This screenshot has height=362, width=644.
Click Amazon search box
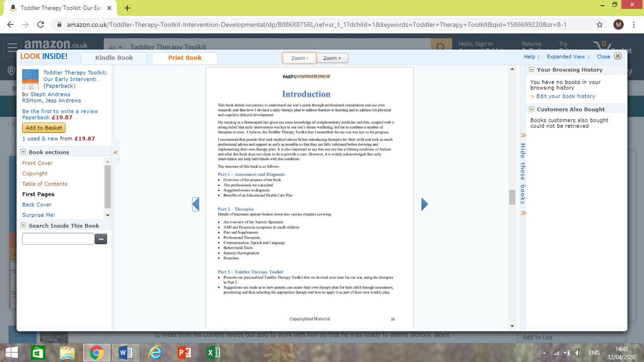coord(279,47)
